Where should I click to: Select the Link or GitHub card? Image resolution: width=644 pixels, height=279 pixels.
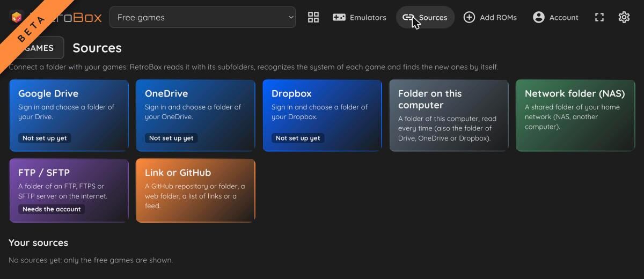point(195,190)
